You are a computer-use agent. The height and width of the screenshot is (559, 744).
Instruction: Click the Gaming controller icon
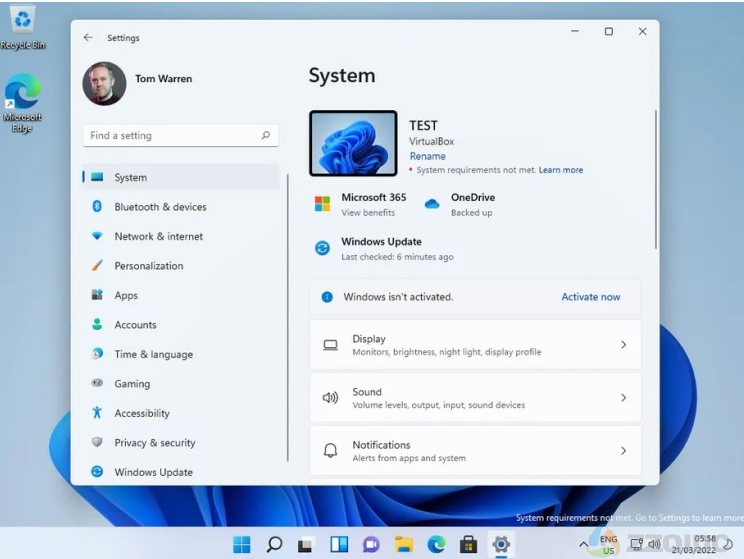[97, 383]
